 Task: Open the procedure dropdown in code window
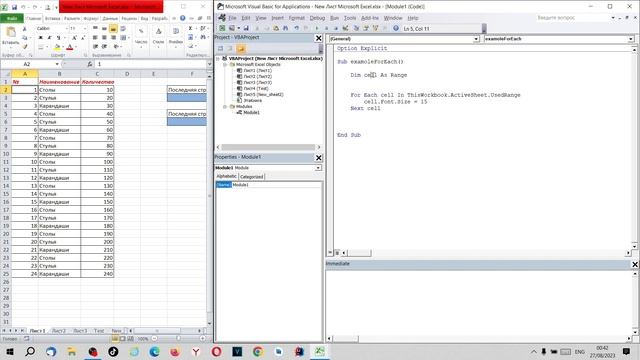(x=631, y=39)
